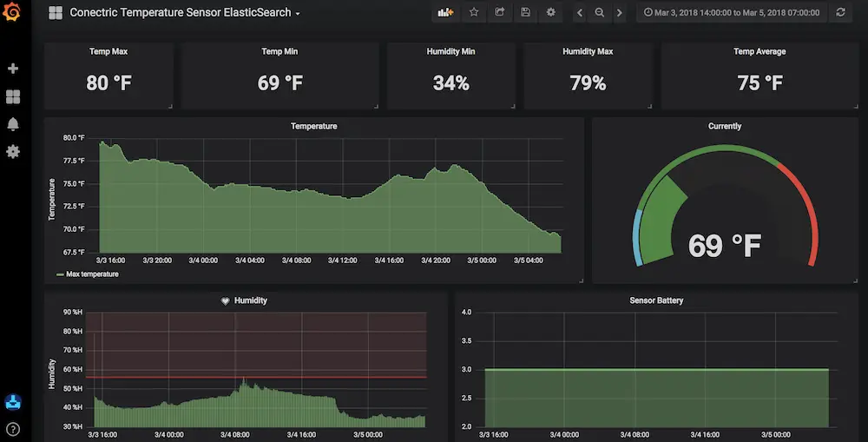Screen dimensions: 868x442
Task: Open the Currently gauge panel title menu
Action: pyautogui.click(x=725, y=126)
